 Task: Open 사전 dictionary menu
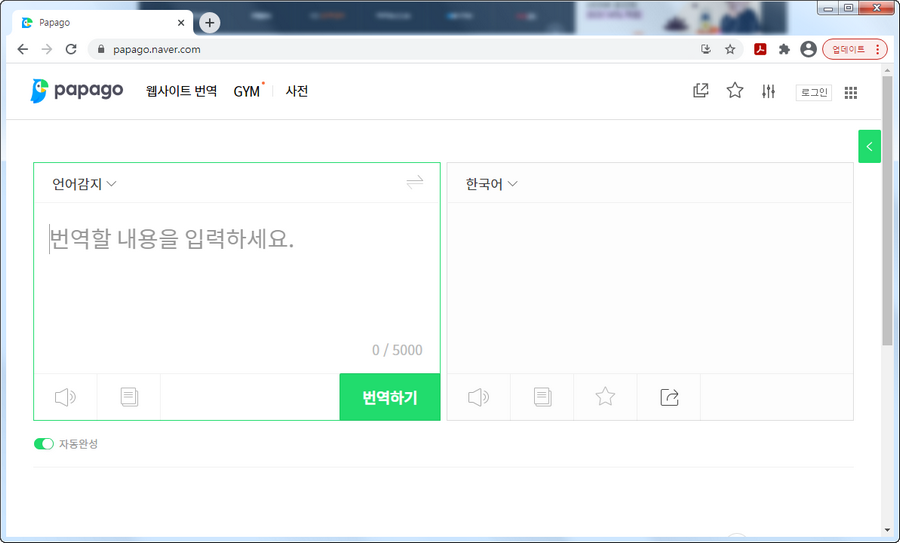coord(297,91)
